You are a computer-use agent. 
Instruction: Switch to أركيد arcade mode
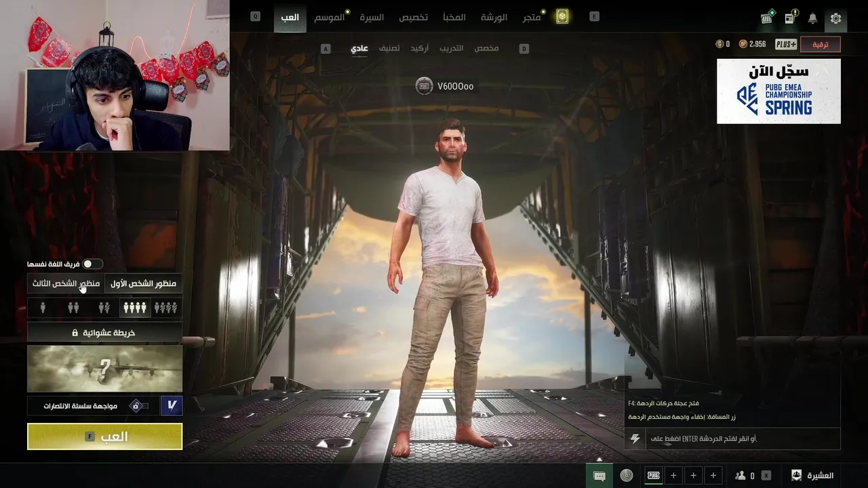[x=419, y=48]
